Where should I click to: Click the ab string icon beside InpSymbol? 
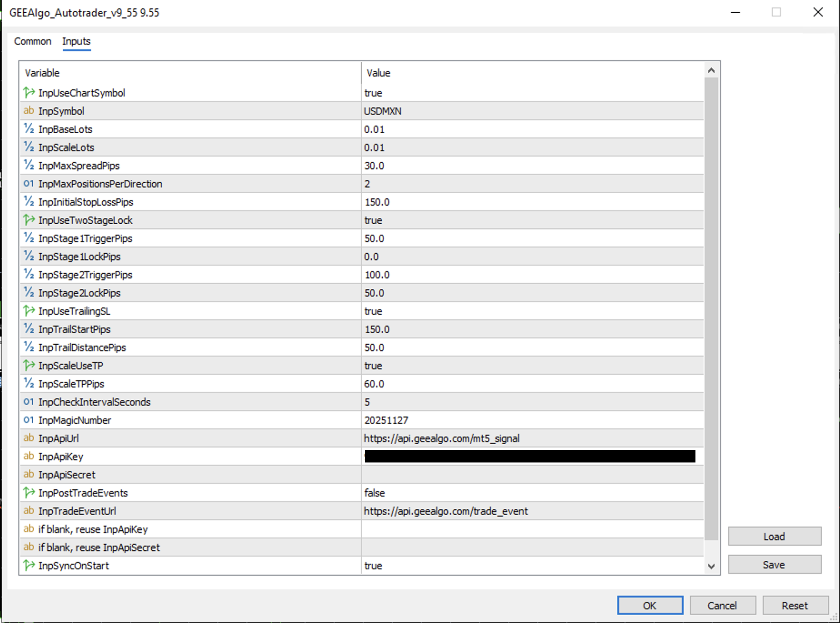click(x=29, y=111)
